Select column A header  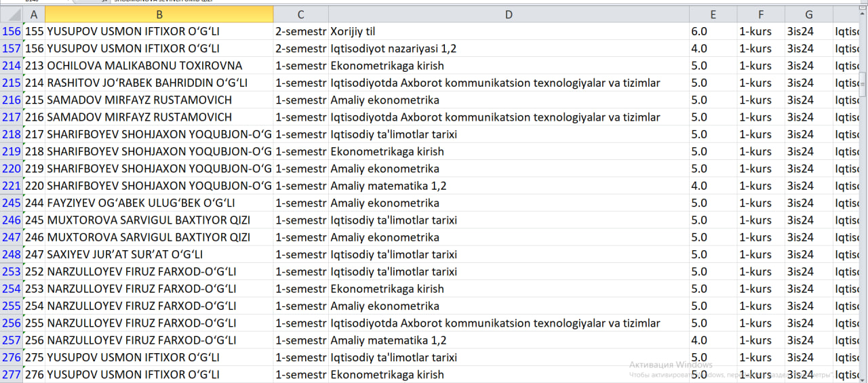click(x=34, y=14)
